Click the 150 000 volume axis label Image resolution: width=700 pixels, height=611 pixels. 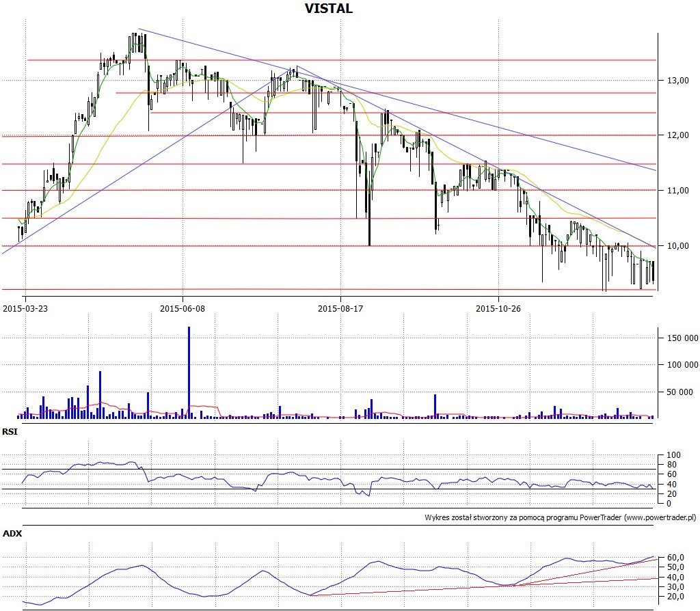coord(683,338)
